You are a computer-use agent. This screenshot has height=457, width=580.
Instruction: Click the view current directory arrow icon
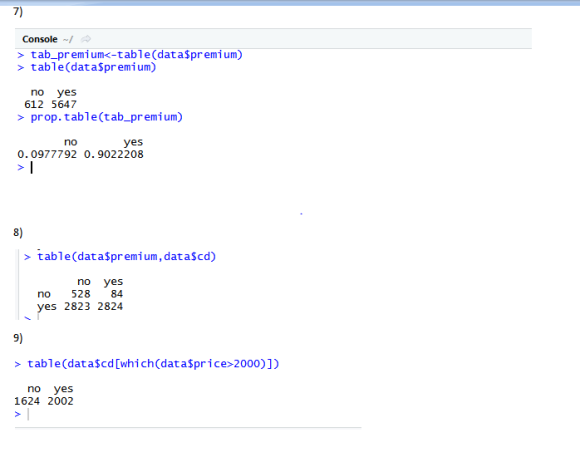[x=86, y=39]
